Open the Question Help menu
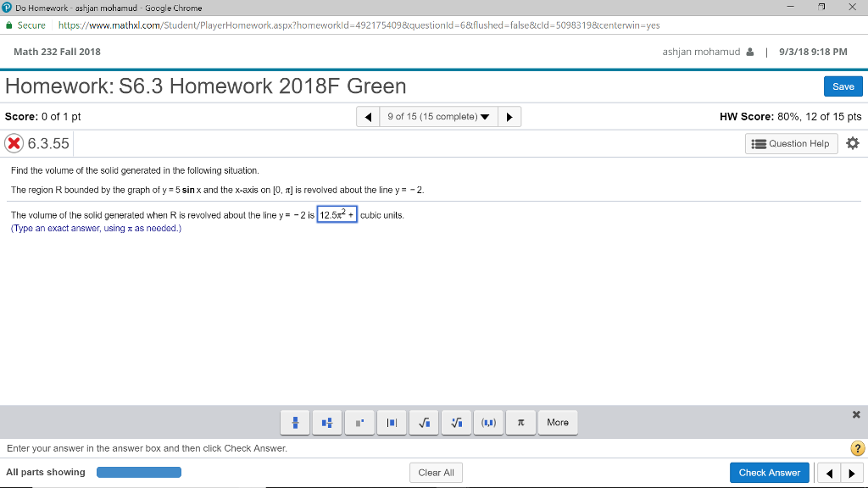868x488 pixels. coord(791,143)
